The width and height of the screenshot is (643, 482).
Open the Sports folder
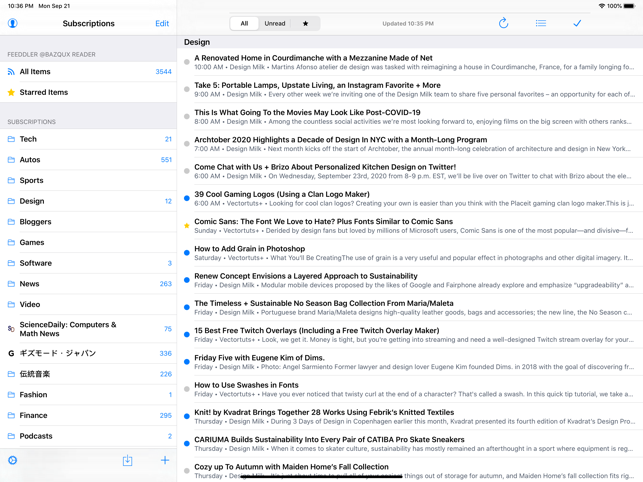point(88,180)
